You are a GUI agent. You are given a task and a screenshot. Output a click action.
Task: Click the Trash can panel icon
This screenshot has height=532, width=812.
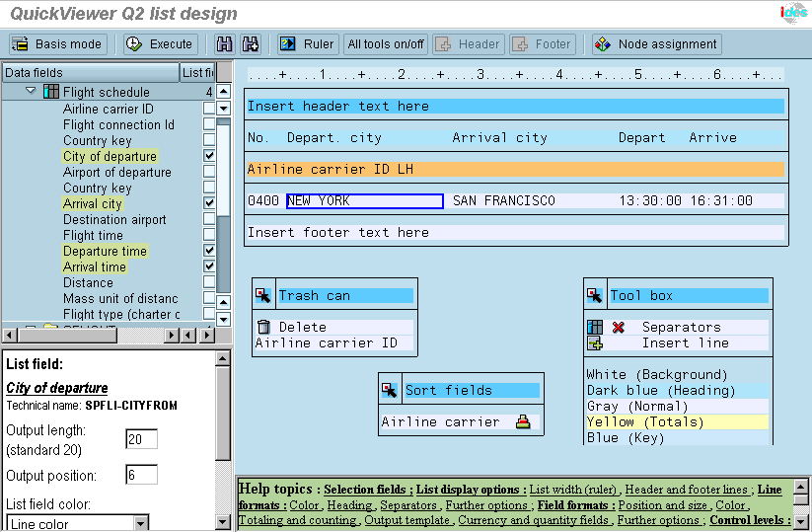point(263,295)
